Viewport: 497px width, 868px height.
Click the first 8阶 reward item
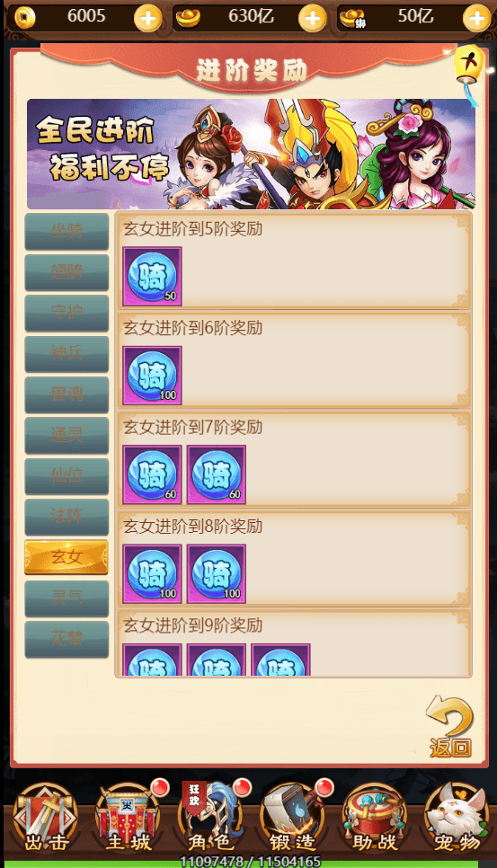(x=152, y=573)
